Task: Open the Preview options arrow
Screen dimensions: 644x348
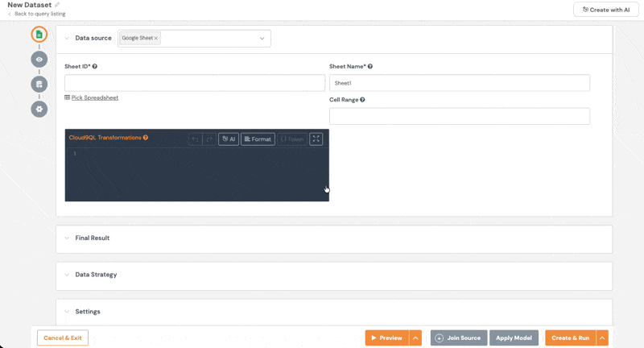Action: 415,338
